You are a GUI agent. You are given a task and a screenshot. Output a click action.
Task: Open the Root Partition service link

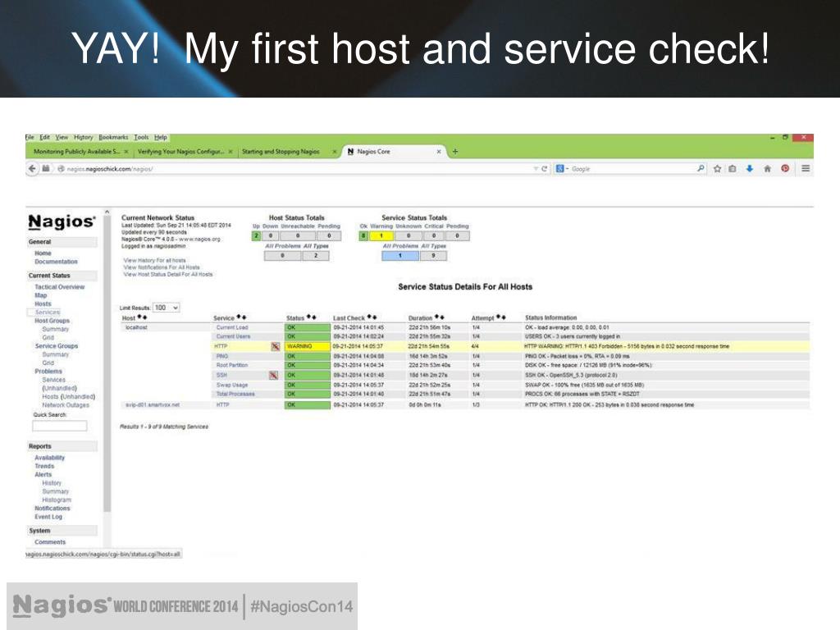232,365
